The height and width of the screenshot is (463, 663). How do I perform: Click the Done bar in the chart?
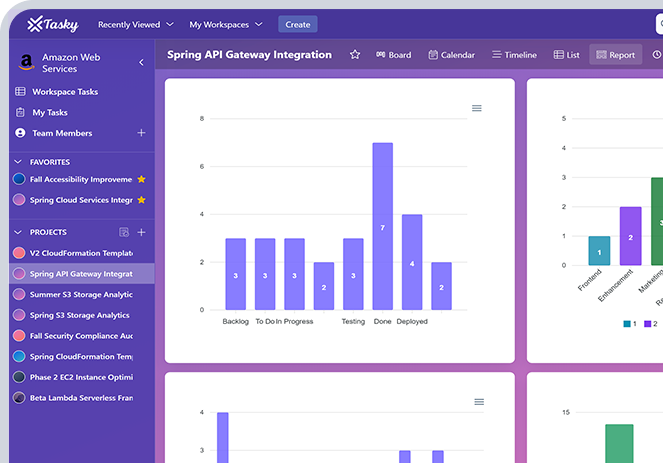pyautogui.click(x=382, y=226)
